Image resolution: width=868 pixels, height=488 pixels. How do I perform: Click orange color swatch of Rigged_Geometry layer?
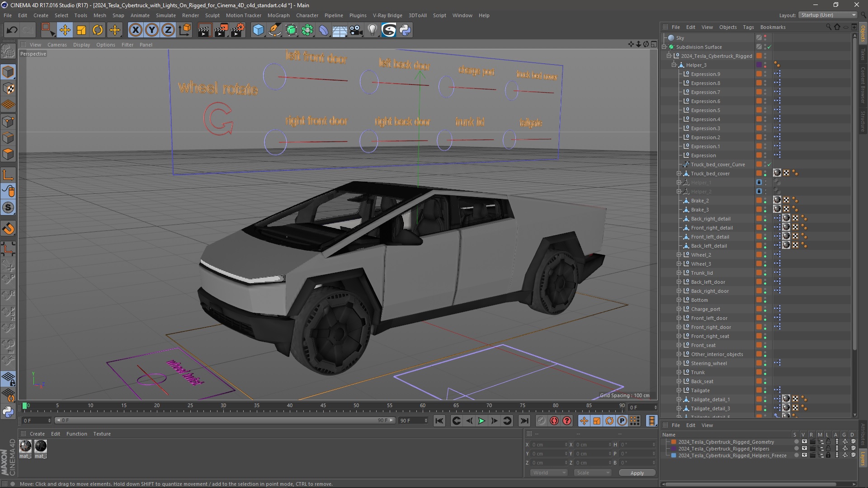click(674, 442)
